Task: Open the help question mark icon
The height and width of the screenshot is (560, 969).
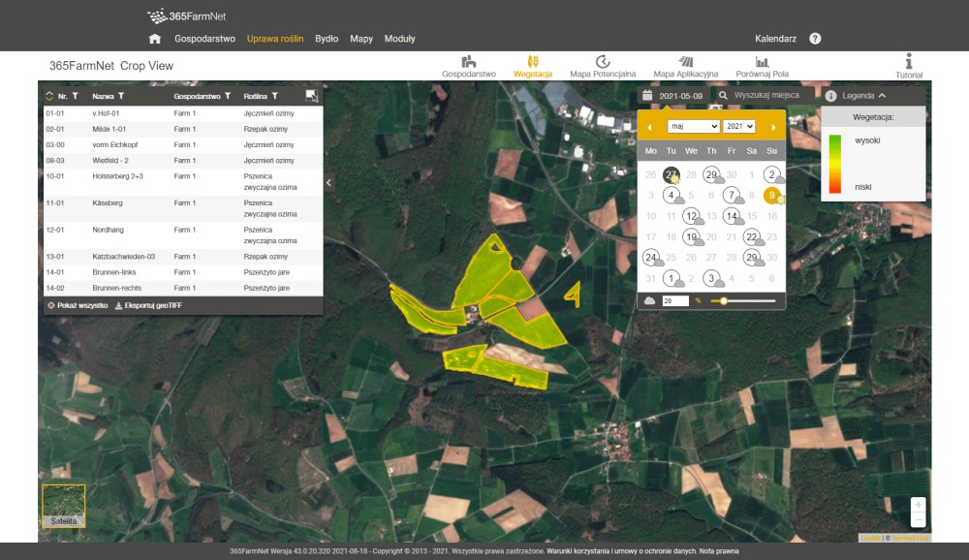Action: click(815, 39)
